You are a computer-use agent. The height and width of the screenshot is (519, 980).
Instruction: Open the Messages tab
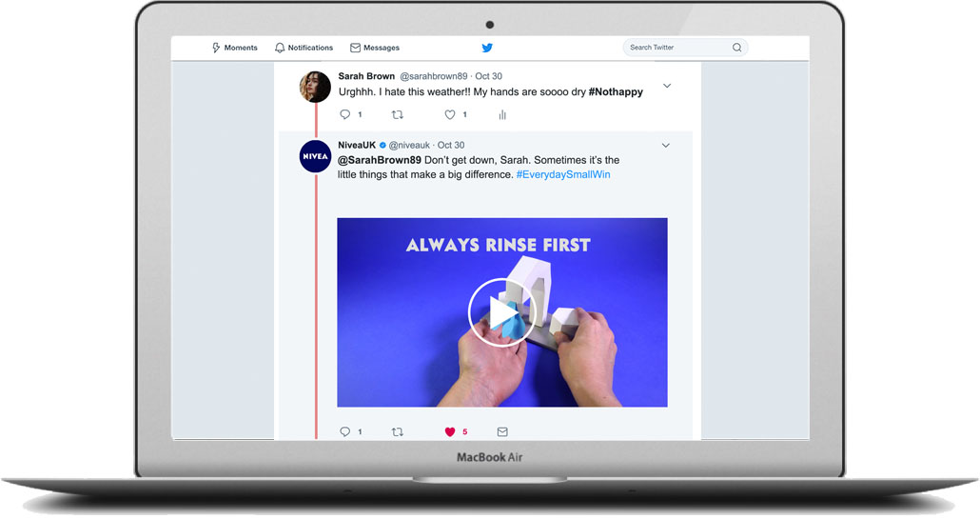[x=374, y=48]
